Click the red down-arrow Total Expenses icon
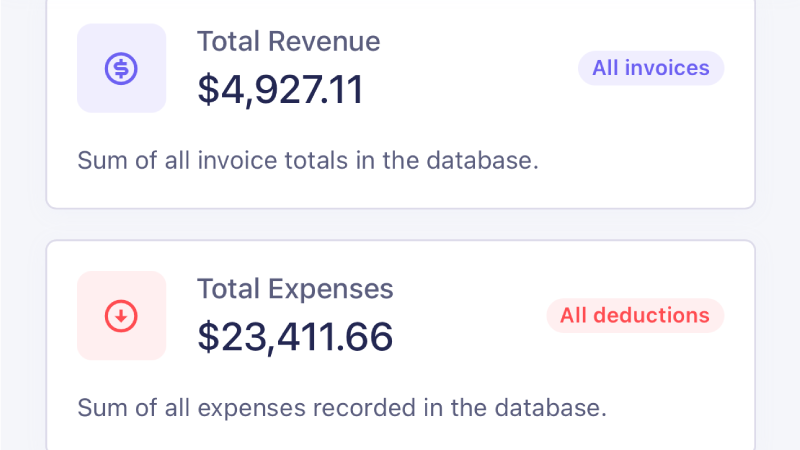800x450 pixels. click(x=121, y=316)
